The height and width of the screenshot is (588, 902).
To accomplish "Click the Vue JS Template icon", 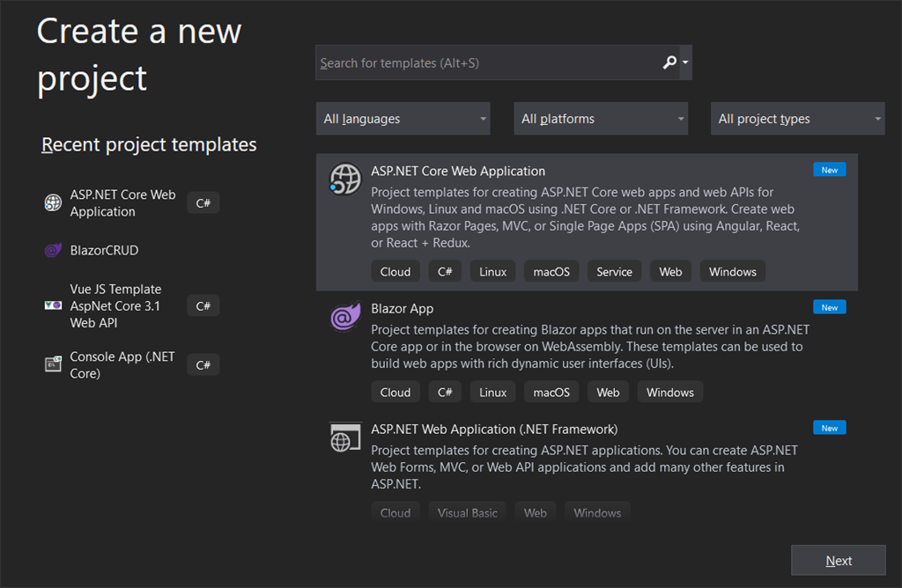I will click(x=53, y=305).
